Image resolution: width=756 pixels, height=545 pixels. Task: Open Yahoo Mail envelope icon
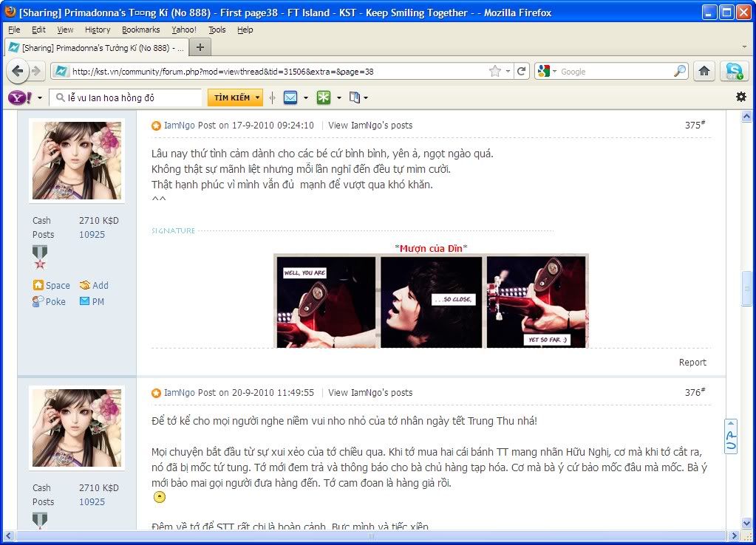click(290, 97)
